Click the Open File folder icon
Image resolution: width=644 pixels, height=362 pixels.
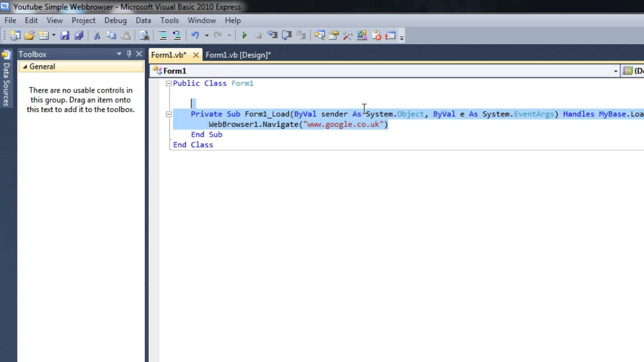tap(29, 35)
